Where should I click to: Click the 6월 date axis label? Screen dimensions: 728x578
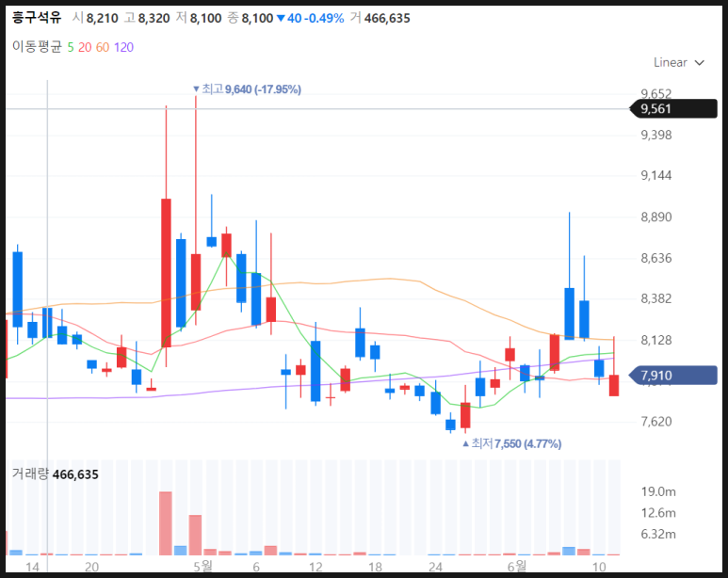(x=517, y=567)
